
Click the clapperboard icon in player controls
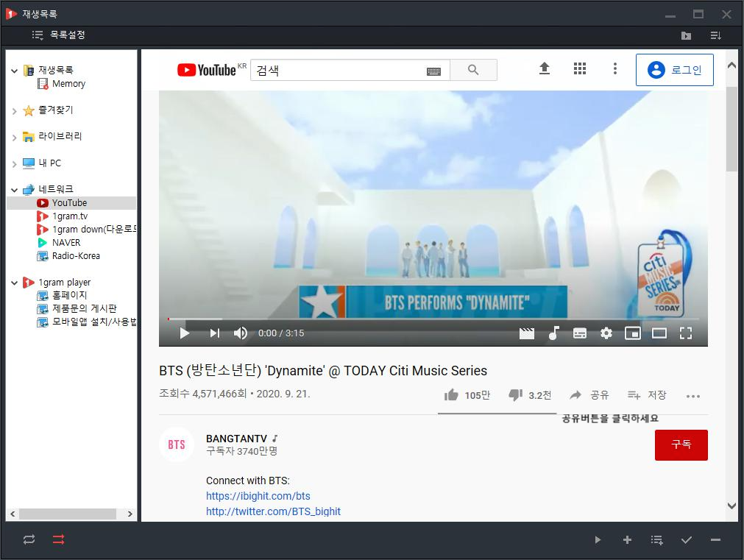click(527, 333)
